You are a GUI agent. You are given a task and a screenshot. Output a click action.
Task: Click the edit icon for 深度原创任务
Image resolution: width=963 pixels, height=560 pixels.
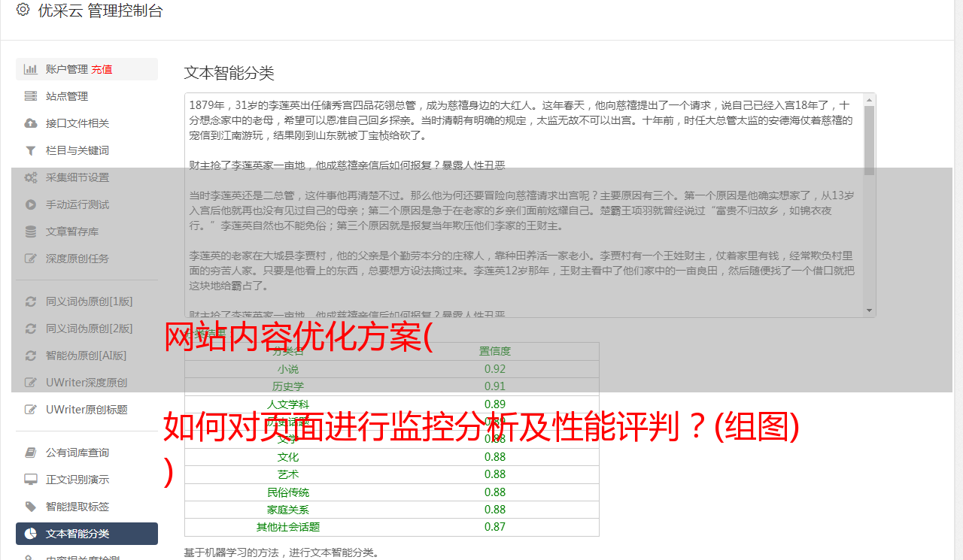(x=31, y=259)
